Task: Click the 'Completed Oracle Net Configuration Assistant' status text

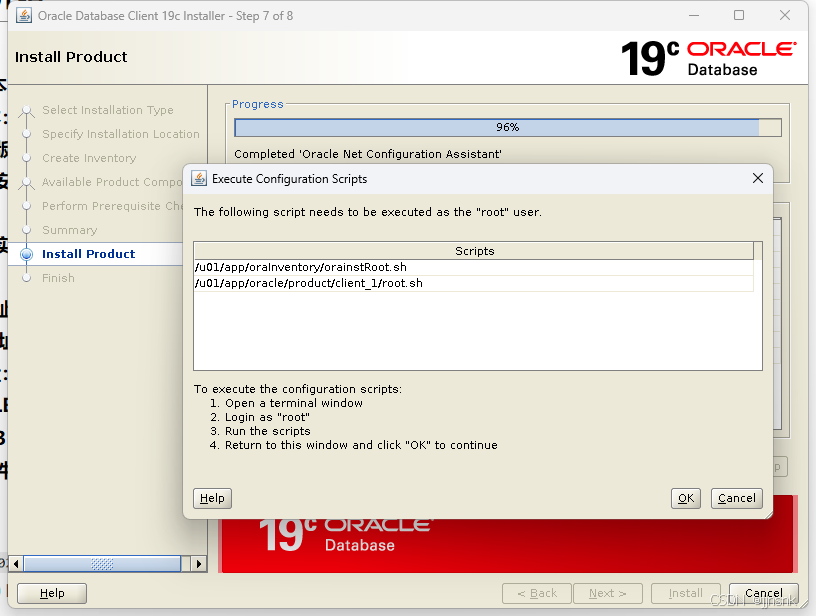Action: click(367, 154)
